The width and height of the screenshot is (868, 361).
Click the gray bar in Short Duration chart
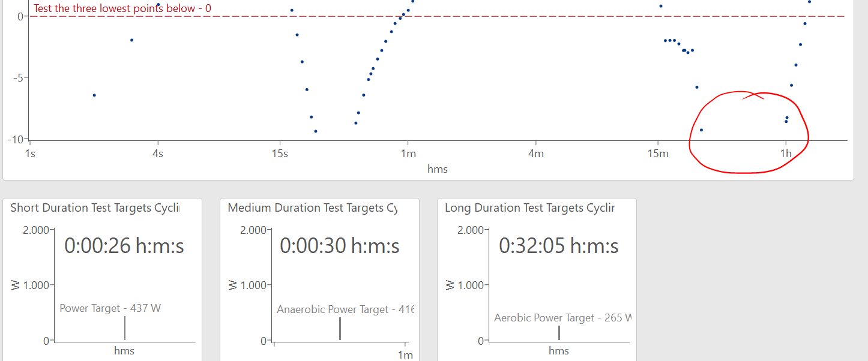pos(125,328)
